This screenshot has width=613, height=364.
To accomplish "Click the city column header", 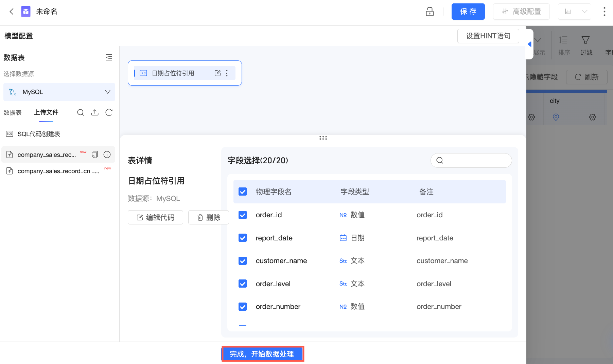I will (x=555, y=101).
